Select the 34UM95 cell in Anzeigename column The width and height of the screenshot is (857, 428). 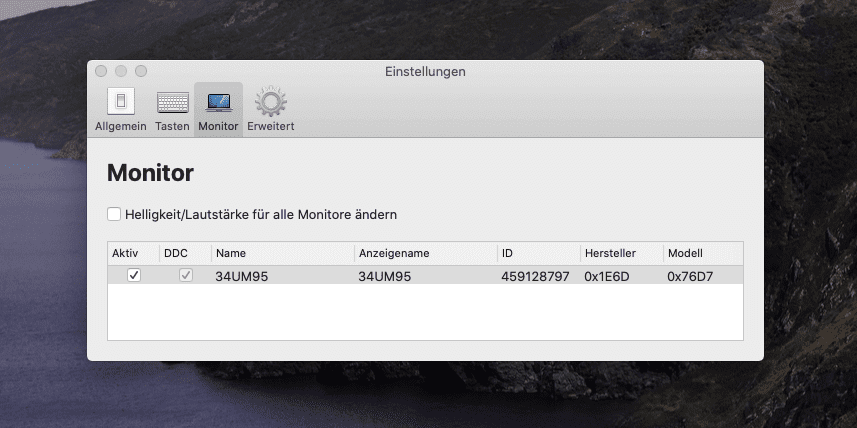point(385,277)
